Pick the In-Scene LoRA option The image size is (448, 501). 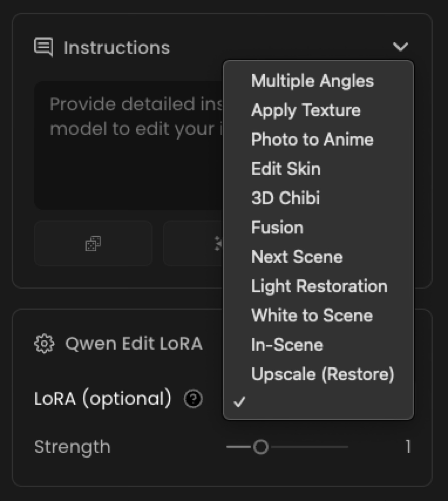click(x=287, y=345)
